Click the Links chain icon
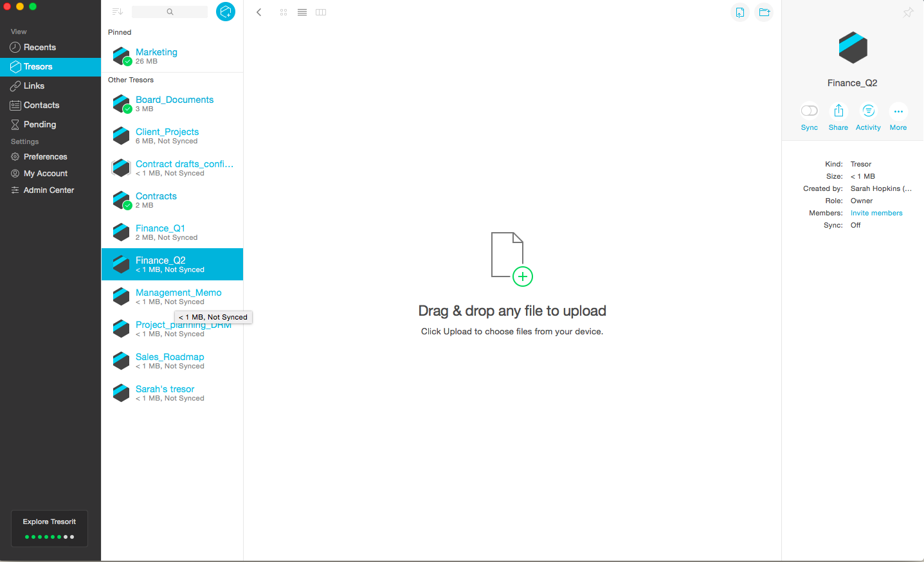The image size is (924, 562). click(x=15, y=86)
